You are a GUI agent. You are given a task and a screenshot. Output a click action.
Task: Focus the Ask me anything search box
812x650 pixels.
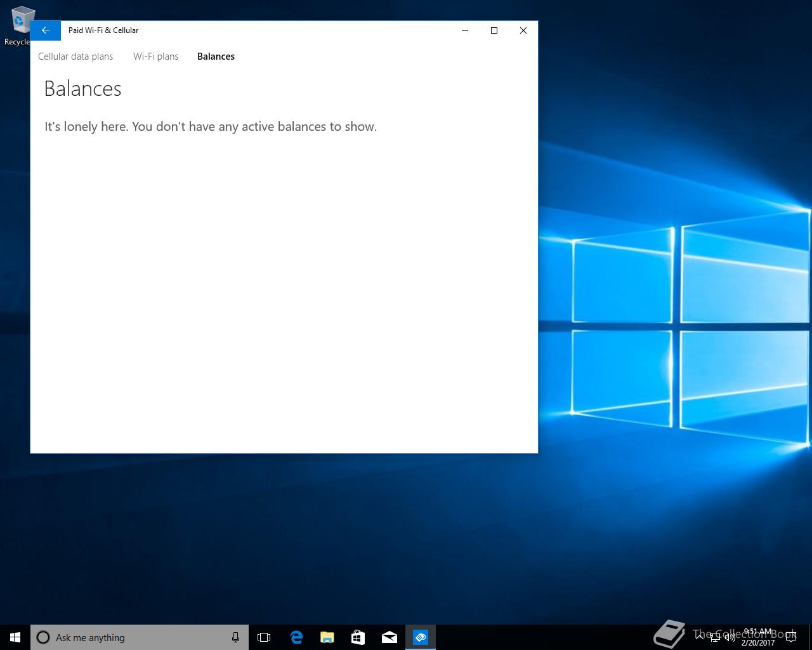pyautogui.click(x=140, y=637)
